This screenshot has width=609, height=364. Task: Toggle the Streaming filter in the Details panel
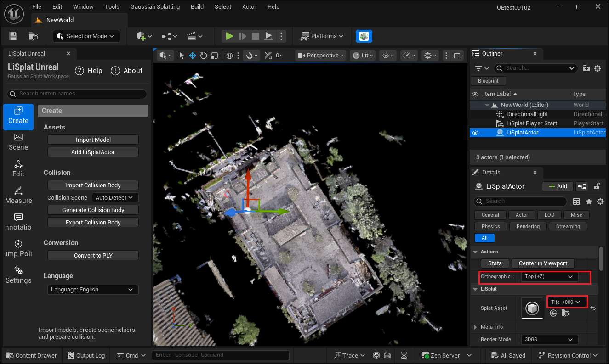pyautogui.click(x=568, y=226)
